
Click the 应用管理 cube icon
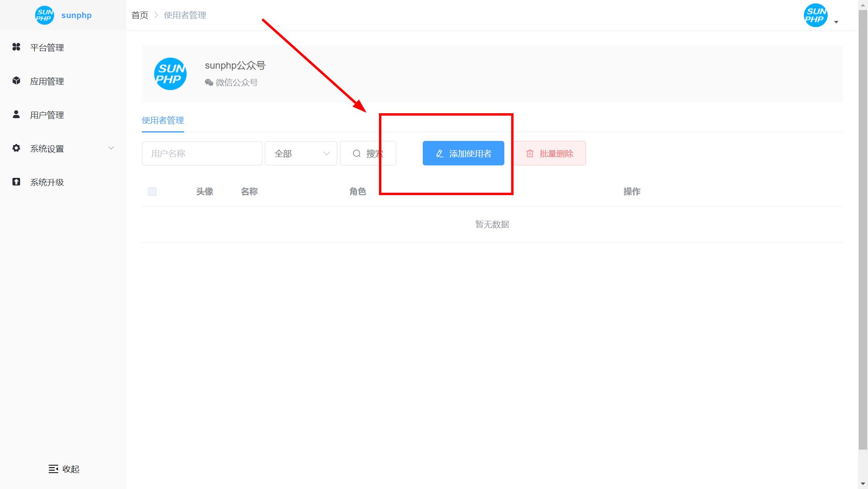click(x=16, y=81)
